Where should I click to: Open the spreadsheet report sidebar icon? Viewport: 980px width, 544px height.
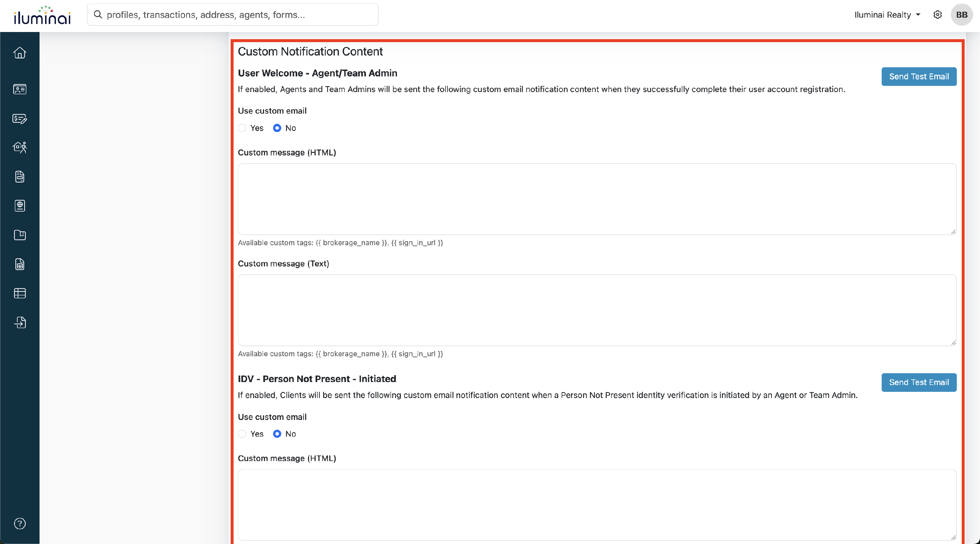pos(20,264)
